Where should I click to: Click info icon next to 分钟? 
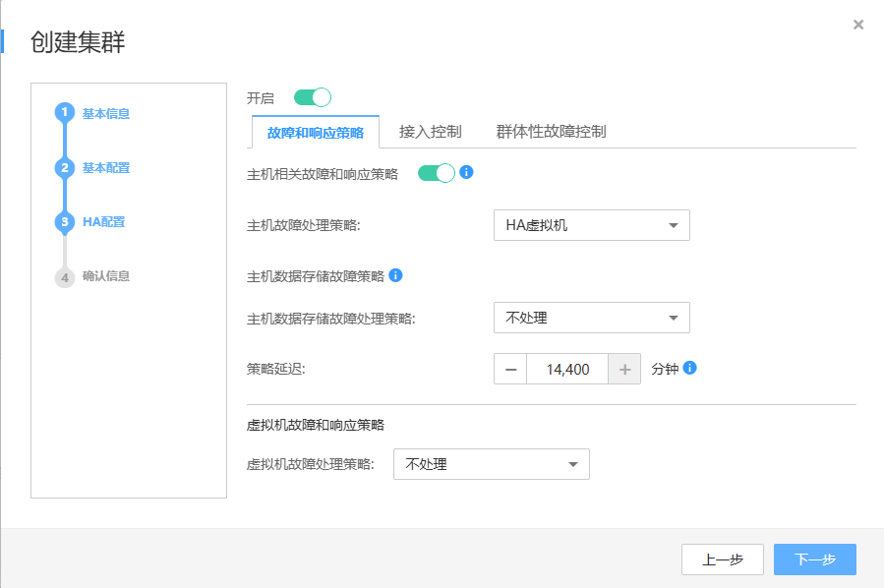(689, 368)
